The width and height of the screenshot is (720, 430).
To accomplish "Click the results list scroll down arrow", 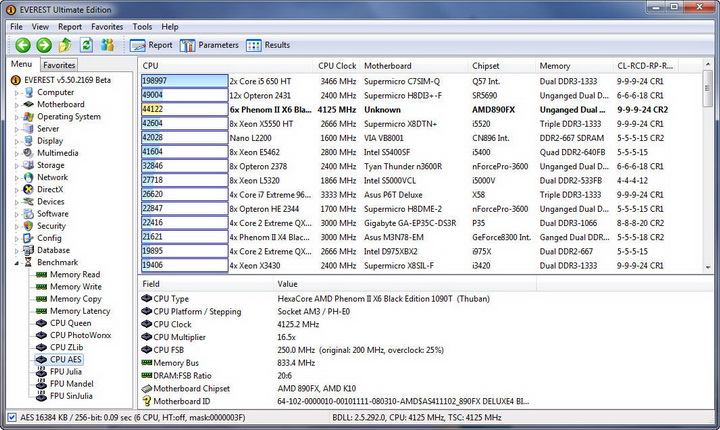I will pyautogui.click(x=708, y=267).
